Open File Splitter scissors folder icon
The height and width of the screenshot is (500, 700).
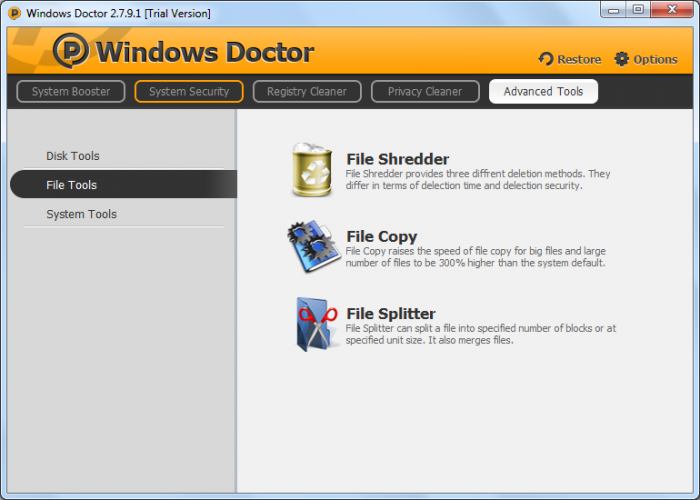pyautogui.click(x=317, y=324)
